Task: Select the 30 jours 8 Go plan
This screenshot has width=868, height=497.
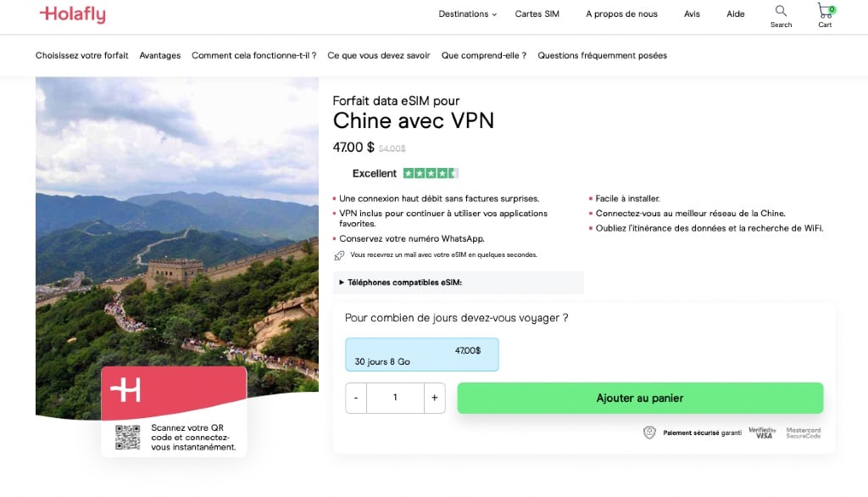Action: click(x=421, y=355)
